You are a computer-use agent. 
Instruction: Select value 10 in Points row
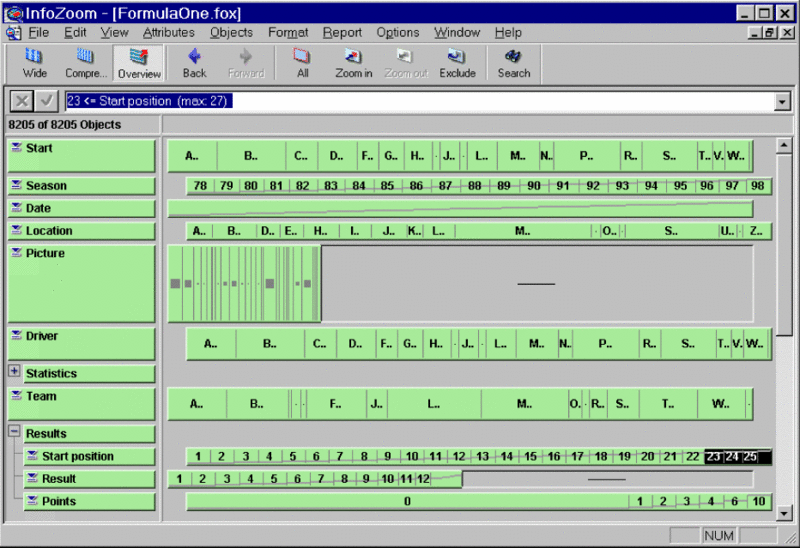click(759, 501)
